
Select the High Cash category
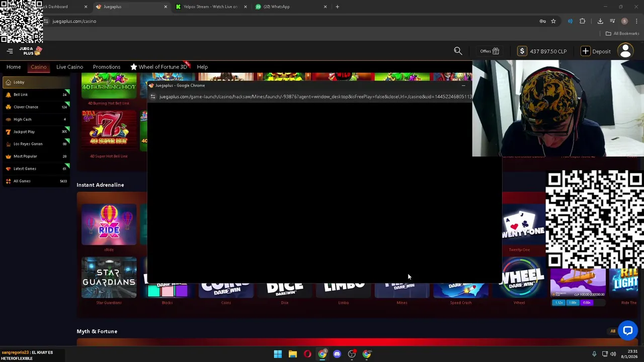pos(36,119)
